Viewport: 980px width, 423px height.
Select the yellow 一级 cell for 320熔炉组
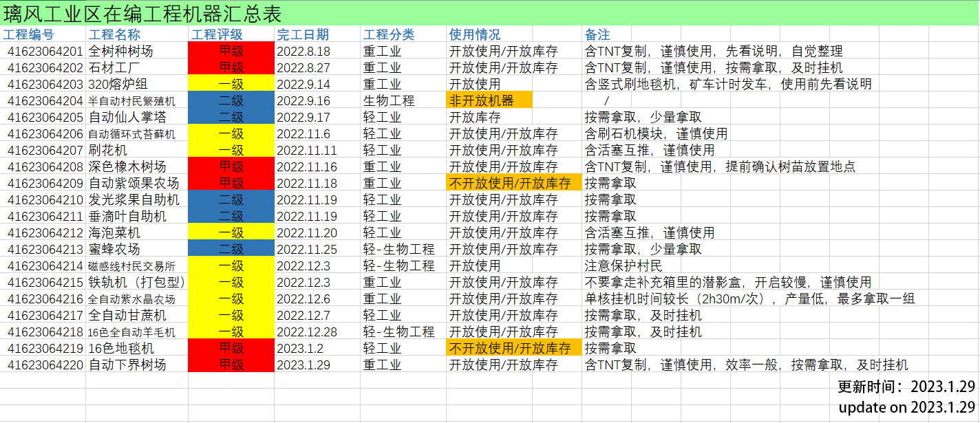click(231, 85)
